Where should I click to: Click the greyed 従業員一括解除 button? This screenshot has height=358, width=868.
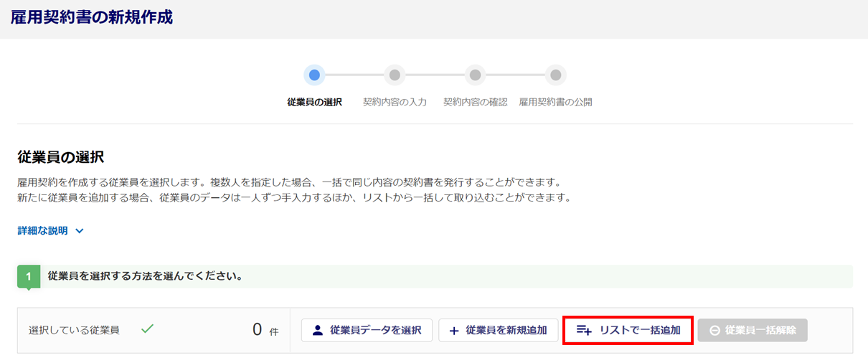point(753,330)
